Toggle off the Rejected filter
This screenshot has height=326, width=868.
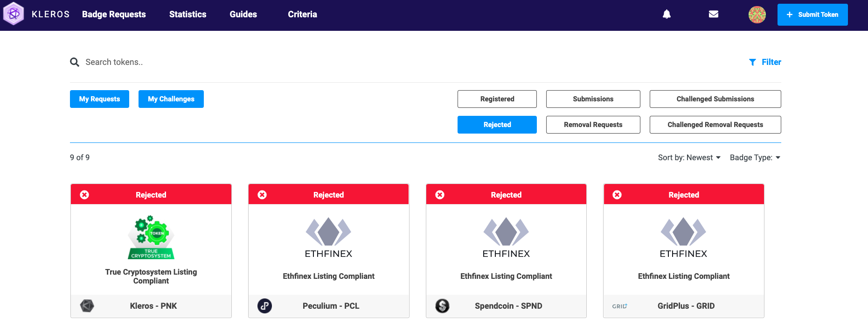(497, 125)
